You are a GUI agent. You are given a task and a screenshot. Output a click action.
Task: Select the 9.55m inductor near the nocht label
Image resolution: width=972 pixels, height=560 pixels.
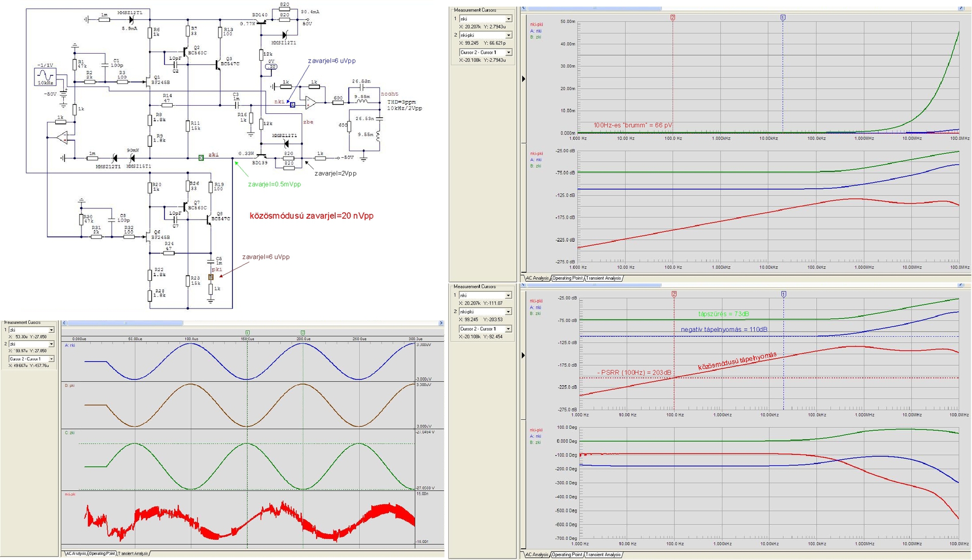pyautogui.click(x=362, y=101)
